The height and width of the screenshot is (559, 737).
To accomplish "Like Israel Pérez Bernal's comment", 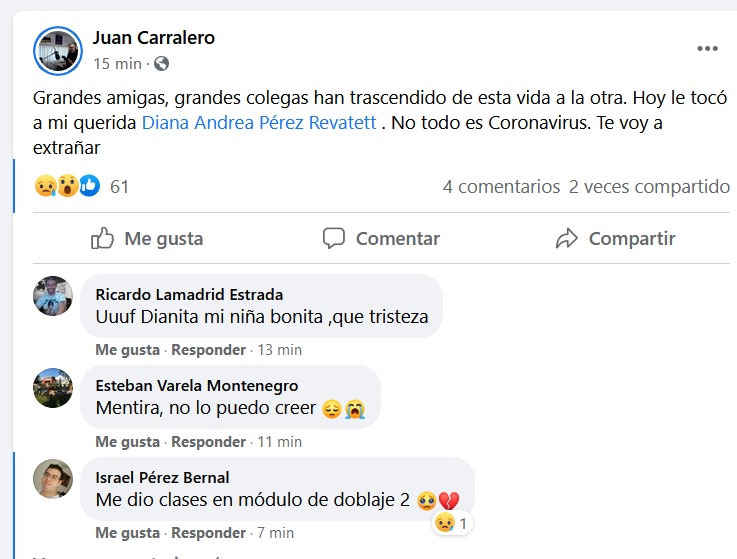I will [x=127, y=533].
